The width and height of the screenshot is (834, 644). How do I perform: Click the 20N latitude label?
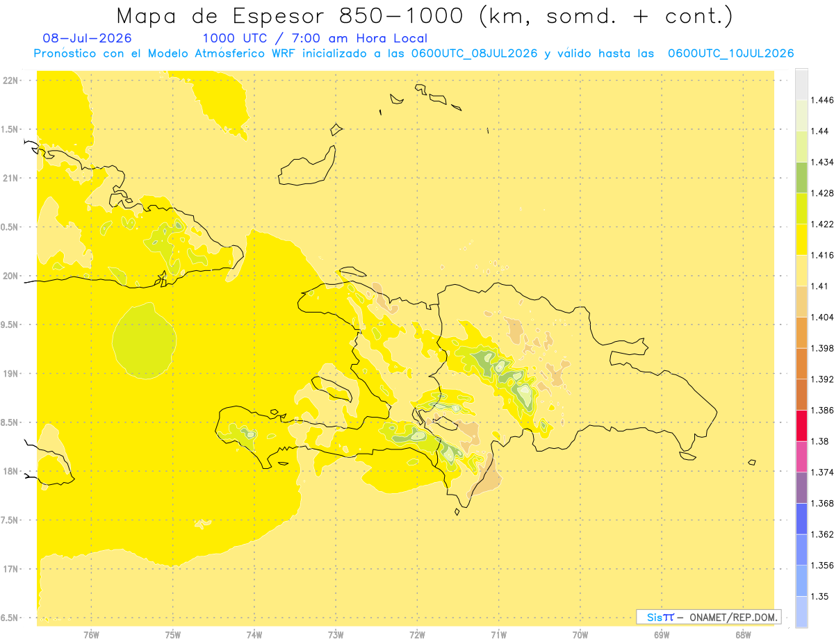10,276
